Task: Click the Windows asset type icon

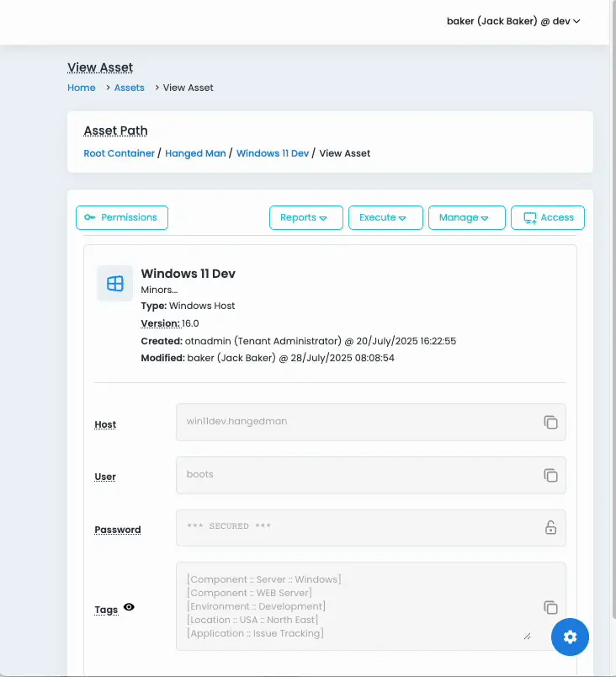Action: [x=115, y=283]
